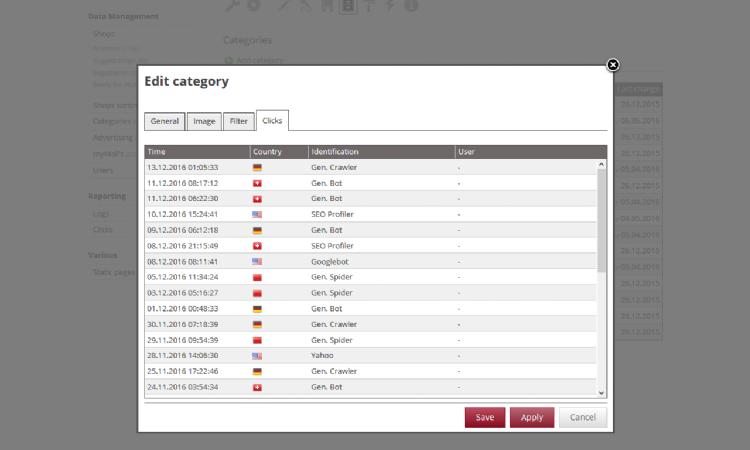
Task: Close the Edit category dialog with X icon
Action: tap(613, 65)
